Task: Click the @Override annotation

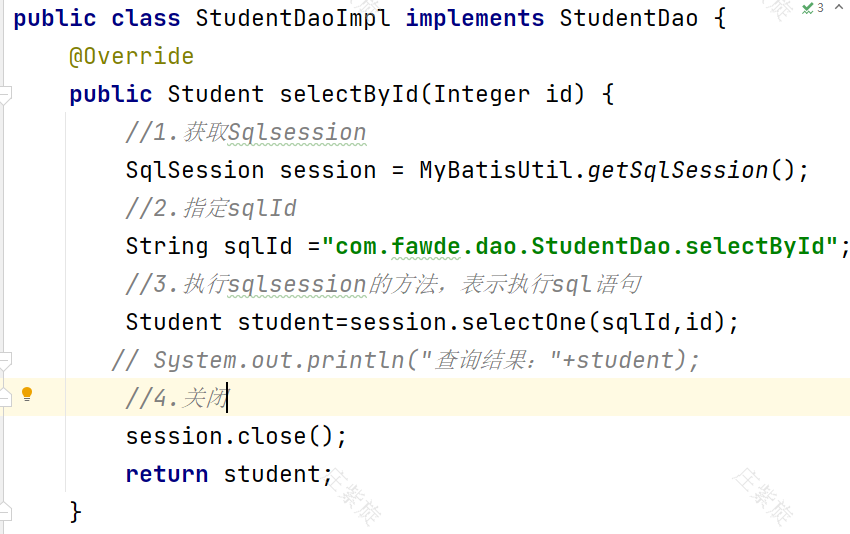Action: point(132,56)
